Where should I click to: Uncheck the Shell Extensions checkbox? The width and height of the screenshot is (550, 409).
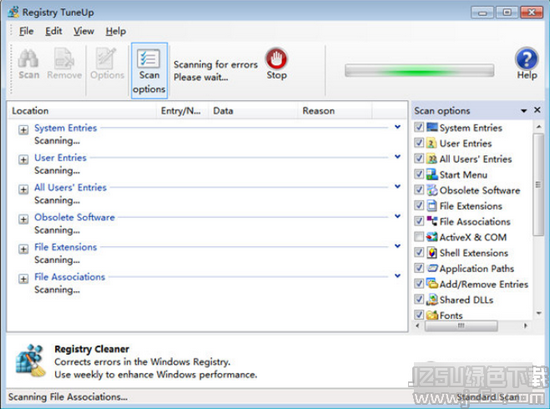click(419, 252)
